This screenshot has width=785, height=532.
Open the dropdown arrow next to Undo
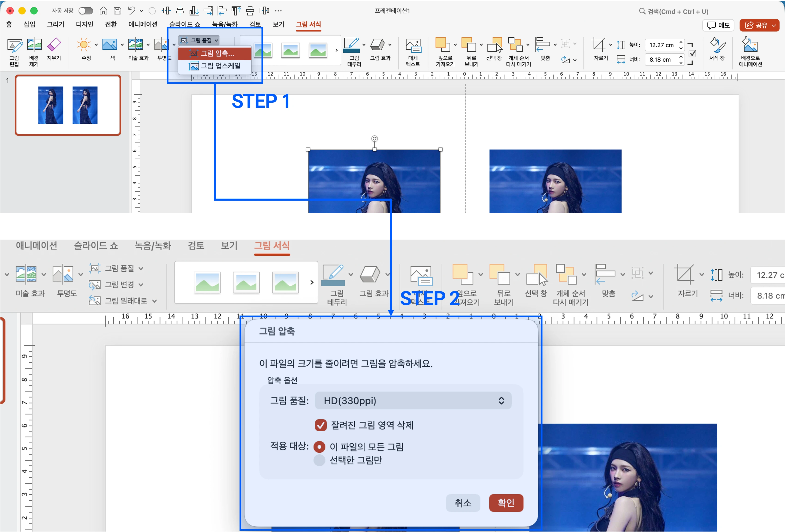pos(141,11)
